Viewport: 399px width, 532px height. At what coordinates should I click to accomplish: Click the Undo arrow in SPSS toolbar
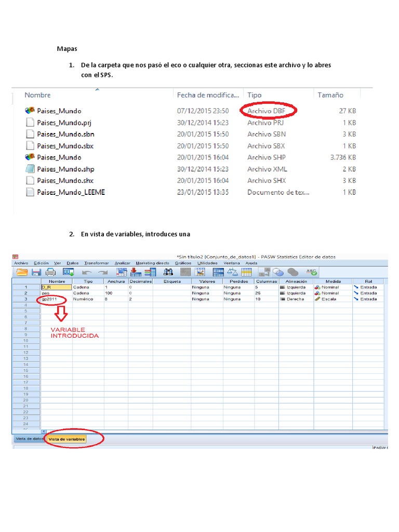87,272
